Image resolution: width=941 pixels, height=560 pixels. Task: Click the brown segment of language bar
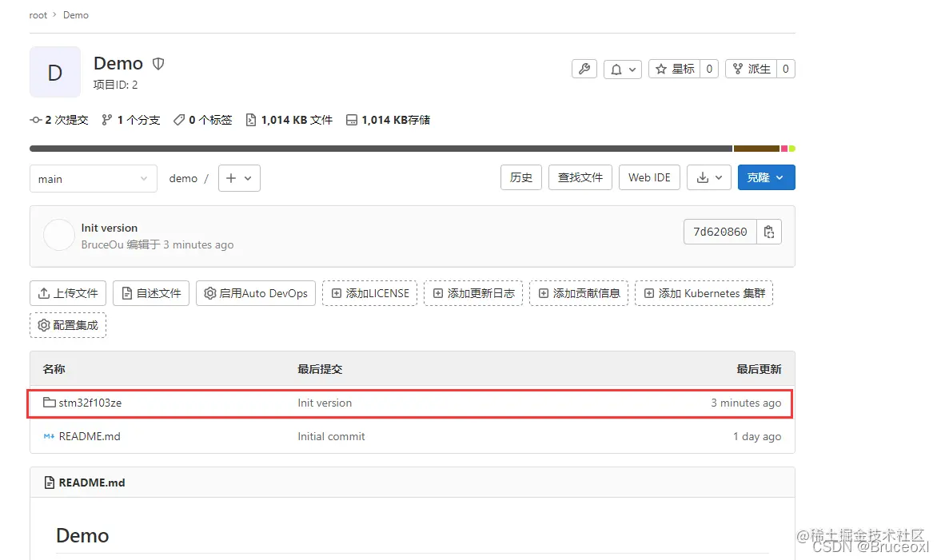(757, 149)
